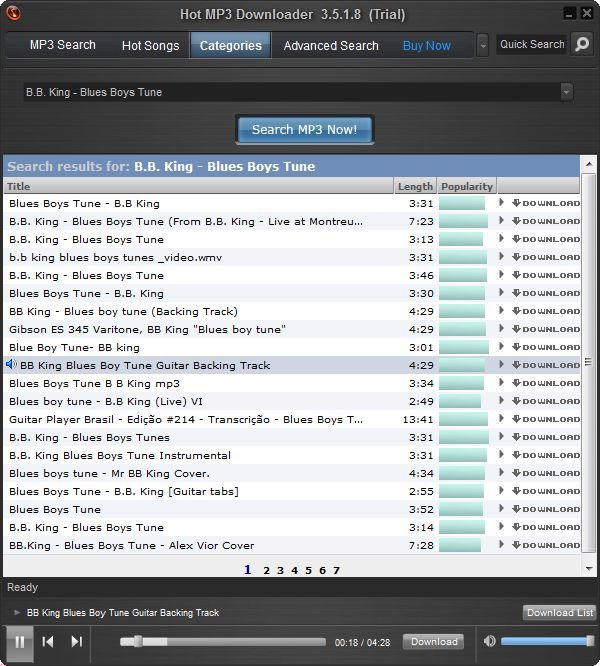Pause the current song playback
The width and height of the screenshot is (600, 666).
pos(20,641)
